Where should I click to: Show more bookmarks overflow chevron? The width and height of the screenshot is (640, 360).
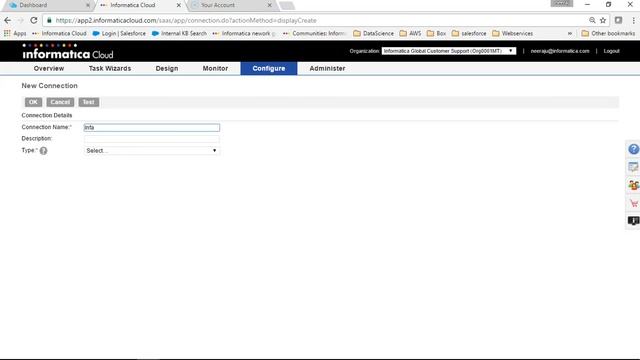click(570, 33)
